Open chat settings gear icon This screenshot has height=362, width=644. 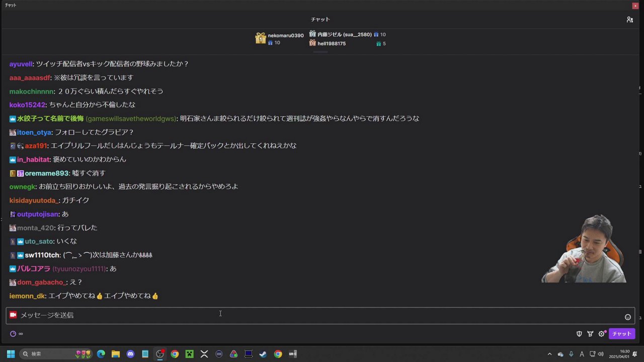pyautogui.click(x=601, y=334)
